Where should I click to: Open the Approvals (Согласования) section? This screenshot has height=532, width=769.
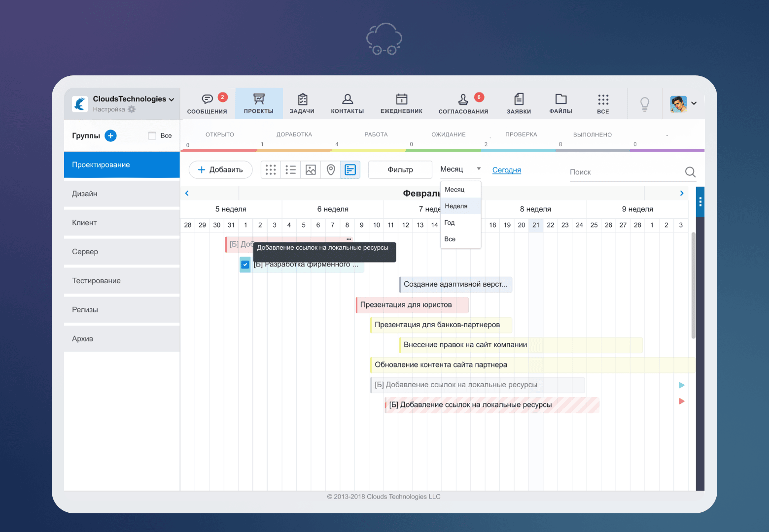tap(463, 104)
